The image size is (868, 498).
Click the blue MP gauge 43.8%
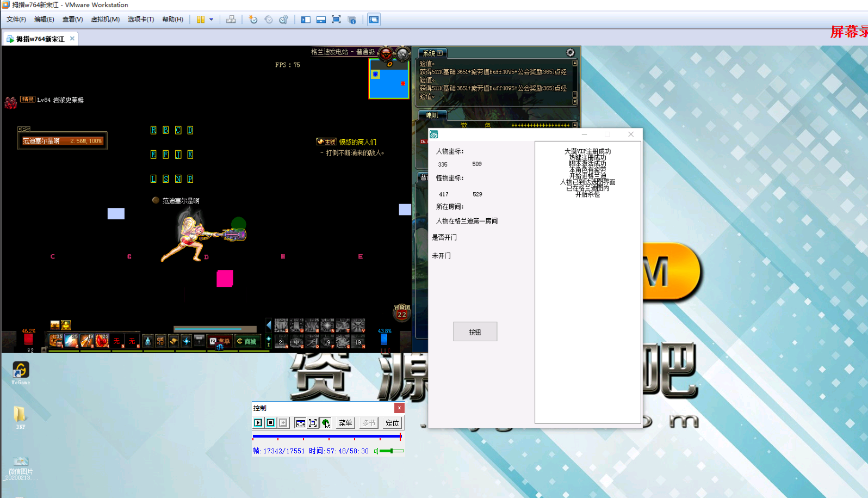pos(385,339)
